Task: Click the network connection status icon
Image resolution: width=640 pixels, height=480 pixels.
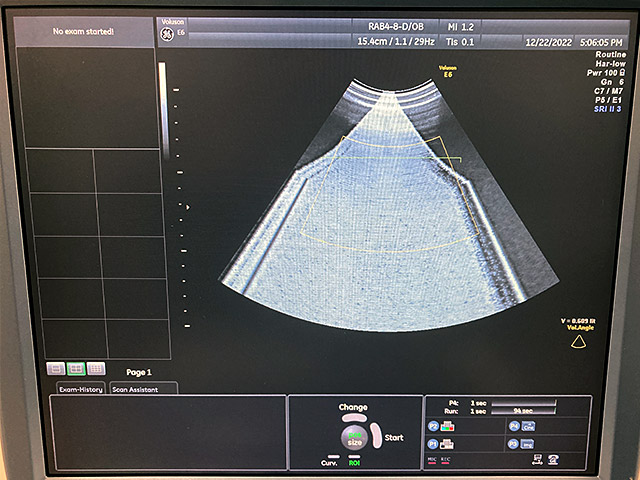Action: coord(537,460)
